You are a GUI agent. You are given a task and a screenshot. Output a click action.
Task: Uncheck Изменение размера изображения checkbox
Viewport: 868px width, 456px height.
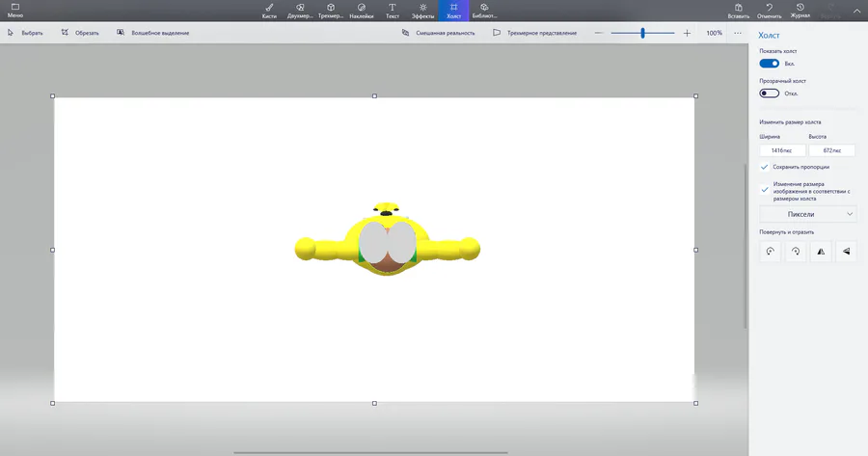tap(765, 190)
